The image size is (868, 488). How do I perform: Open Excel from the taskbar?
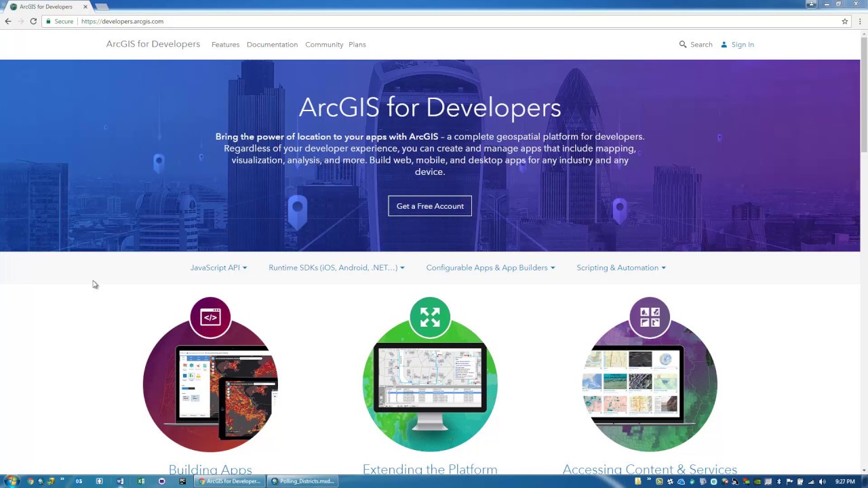[x=141, y=481]
